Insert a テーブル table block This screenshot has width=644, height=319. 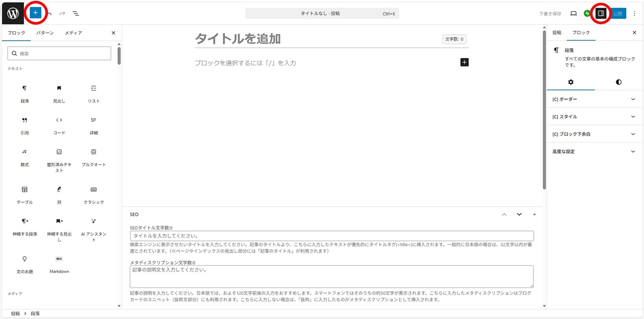(x=25, y=195)
